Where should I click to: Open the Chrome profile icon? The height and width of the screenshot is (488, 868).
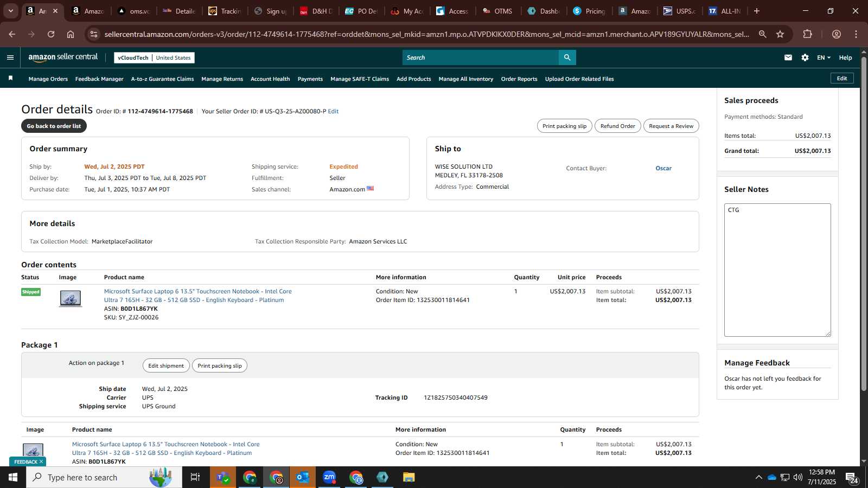coord(837,34)
